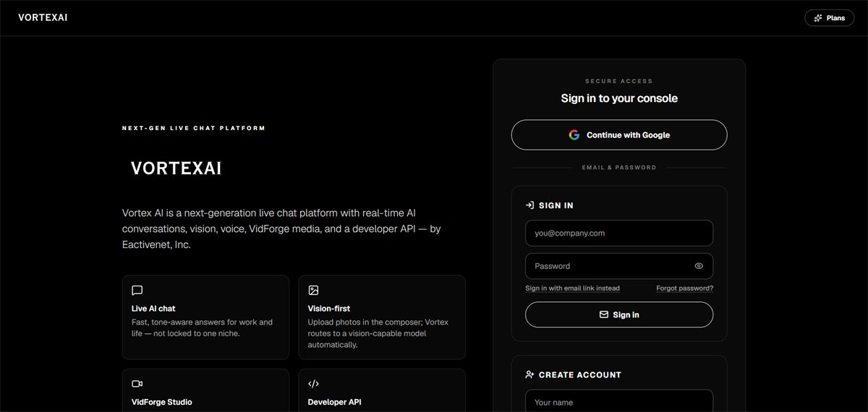868x412 pixels.
Task: Focus the Password field
Action: point(619,266)
